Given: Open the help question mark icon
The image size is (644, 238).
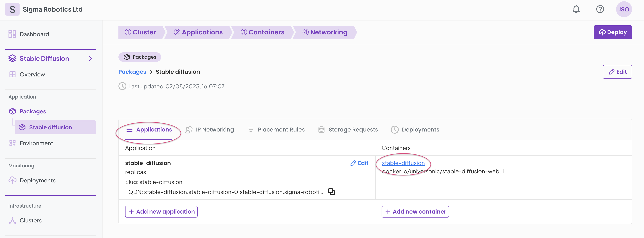Looking at the screenshot, I should [600, 9].
